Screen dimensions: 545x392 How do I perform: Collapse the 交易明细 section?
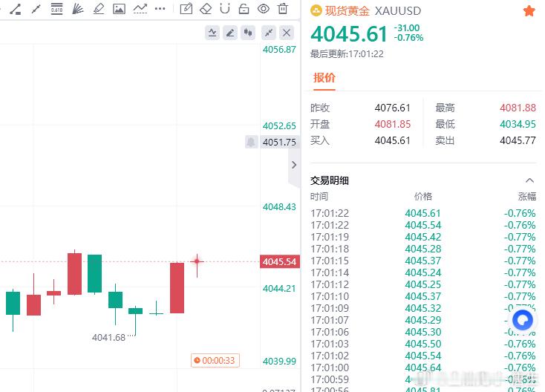tap(529, 180)
